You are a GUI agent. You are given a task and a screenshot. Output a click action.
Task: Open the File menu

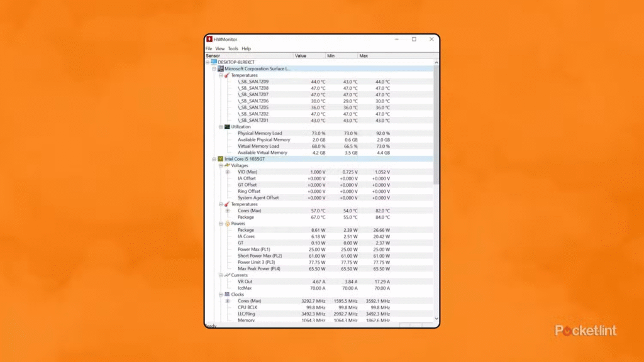(209, 48)
